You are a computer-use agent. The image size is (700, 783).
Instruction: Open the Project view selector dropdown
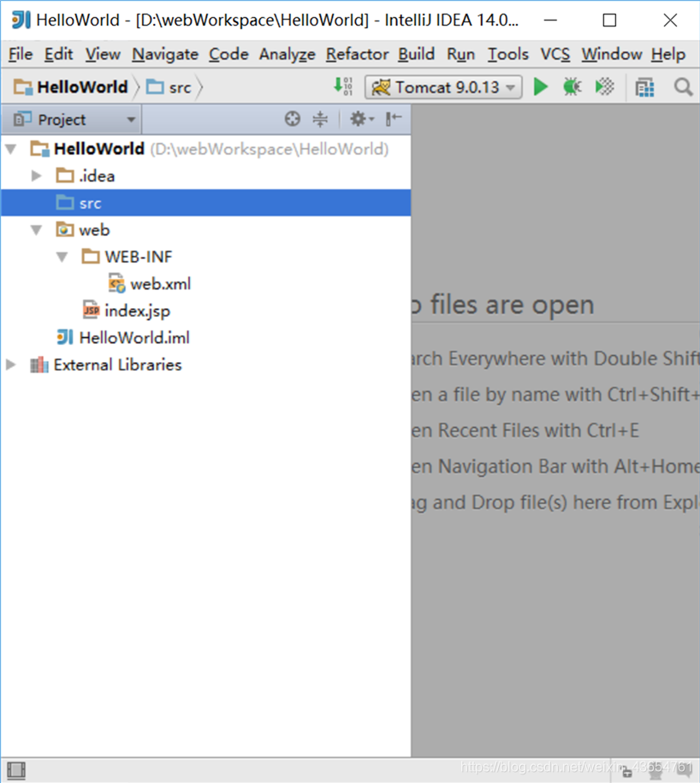(x=74, y=119)
